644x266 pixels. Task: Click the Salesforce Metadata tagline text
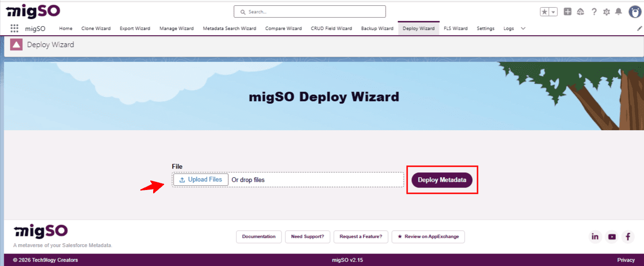tap(62, 246)
